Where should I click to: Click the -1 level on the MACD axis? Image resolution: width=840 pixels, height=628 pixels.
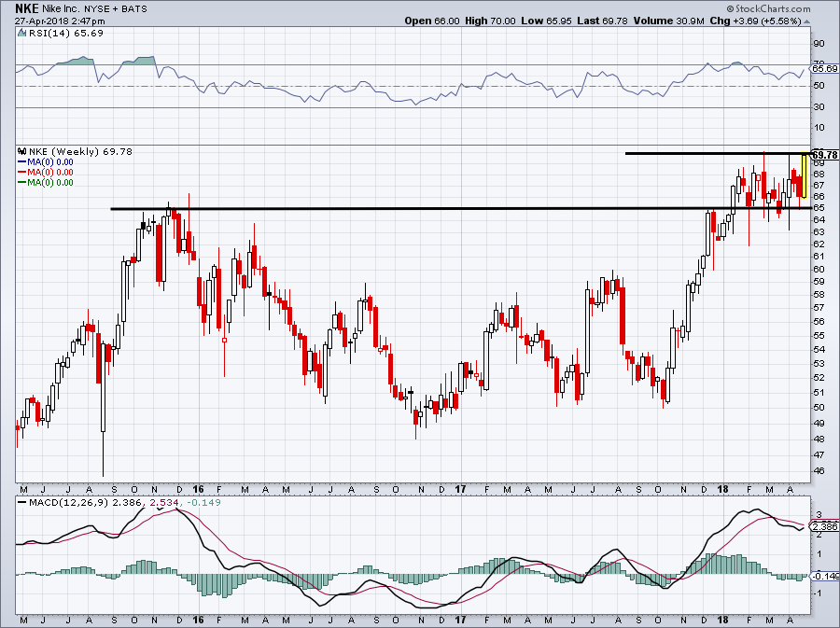coord(818,593)
